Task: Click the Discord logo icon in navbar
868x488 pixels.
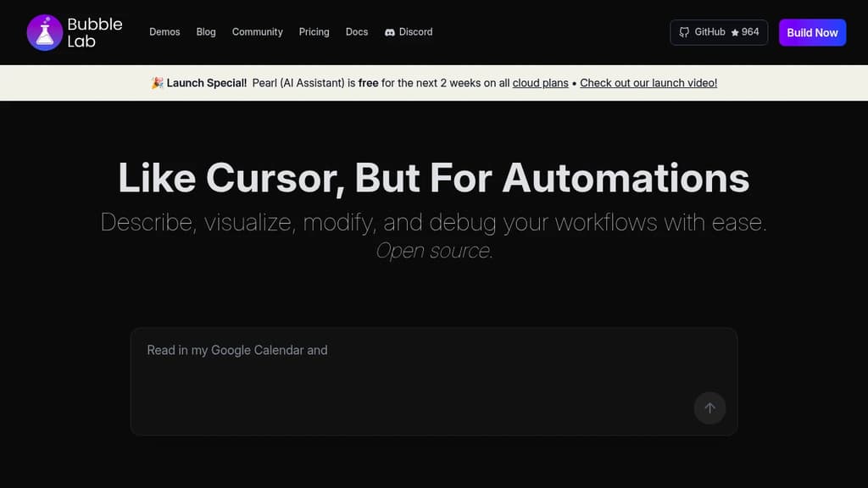Action: coord(390,32)
